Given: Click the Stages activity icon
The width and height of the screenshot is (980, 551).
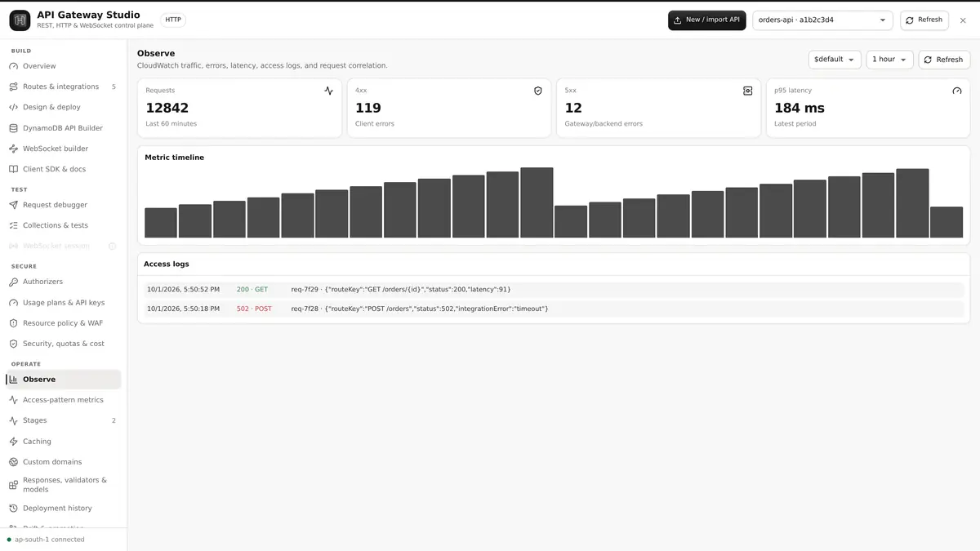Looking at the screenshot, I should pyautogui.click(x=13, y=420).
